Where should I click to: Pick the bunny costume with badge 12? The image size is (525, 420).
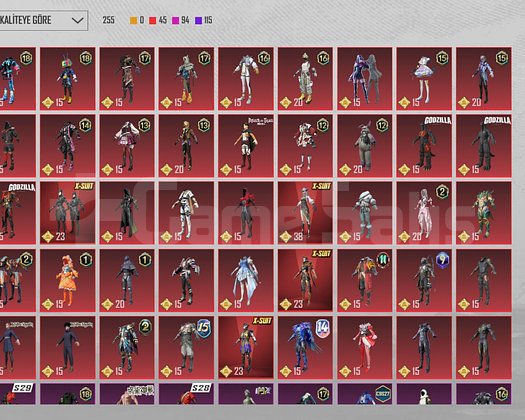[x=365, y=146]
